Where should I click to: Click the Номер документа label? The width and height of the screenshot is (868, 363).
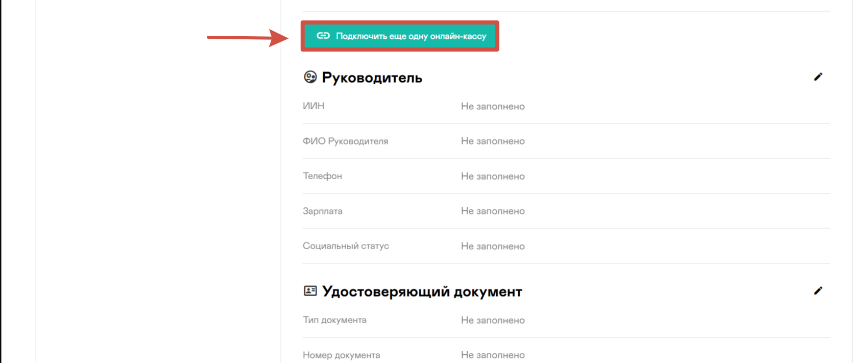341,355
